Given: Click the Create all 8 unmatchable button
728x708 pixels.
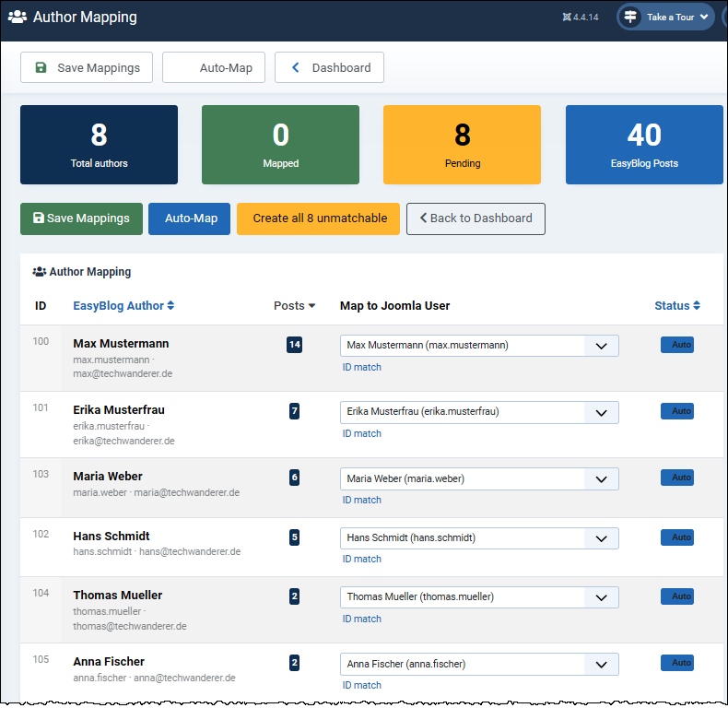Looking at the screenshot, I should click(318, 218).
